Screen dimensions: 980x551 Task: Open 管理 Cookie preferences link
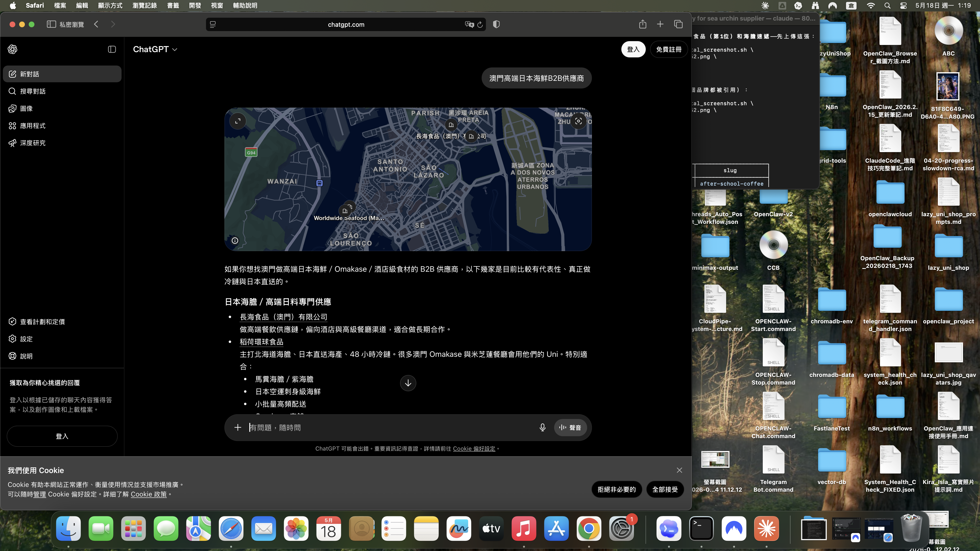pyautogui.click(x=39, y=494)
